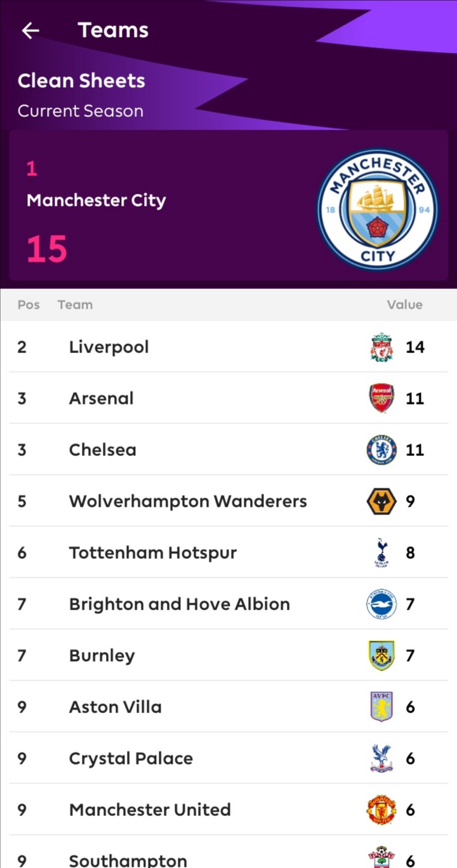
Task: Click the Value column header
Action: 404,305
